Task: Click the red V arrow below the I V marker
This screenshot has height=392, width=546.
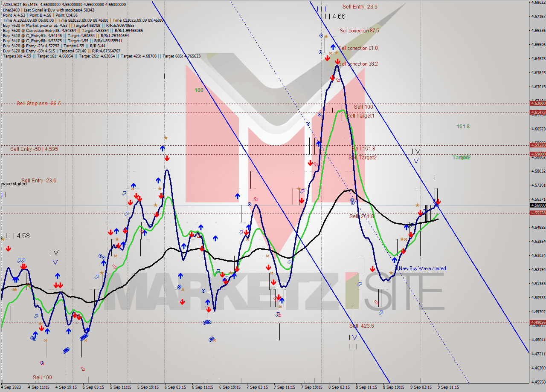Action: point(54,262)
